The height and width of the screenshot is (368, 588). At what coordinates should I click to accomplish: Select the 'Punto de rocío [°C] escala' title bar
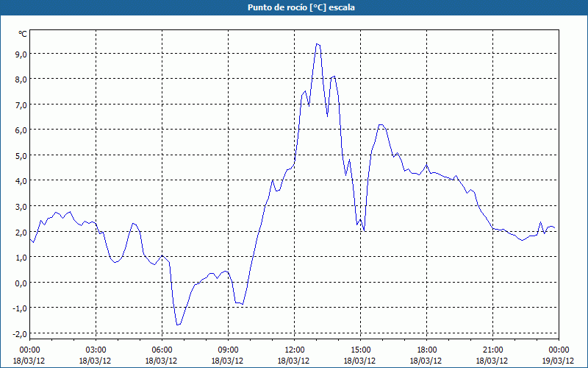(294, 7)
